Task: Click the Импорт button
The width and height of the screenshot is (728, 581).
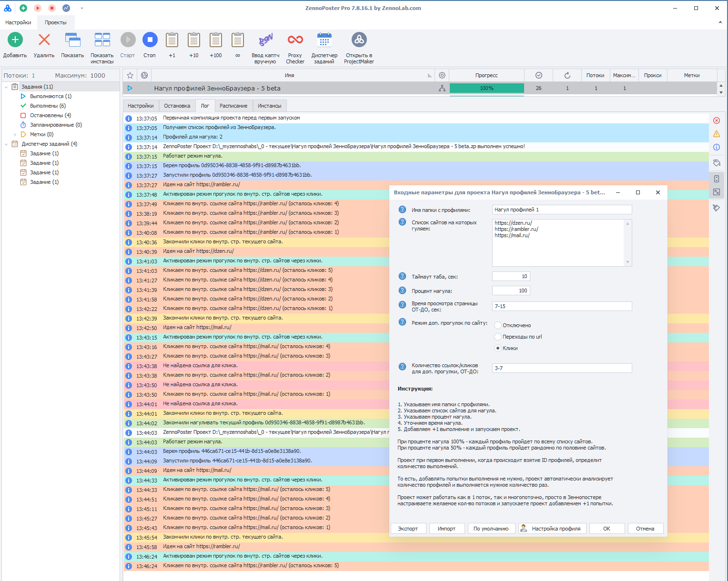Action: [446, 529]
